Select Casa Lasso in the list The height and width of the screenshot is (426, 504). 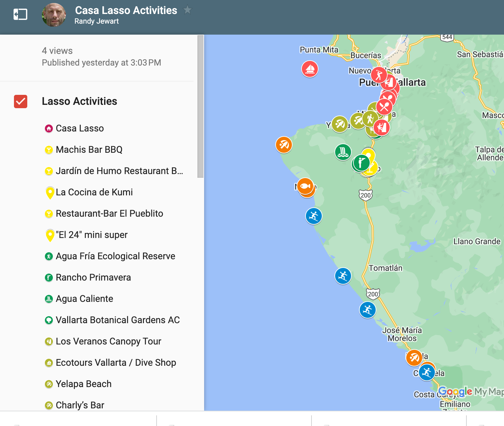(x=80, y=128)
